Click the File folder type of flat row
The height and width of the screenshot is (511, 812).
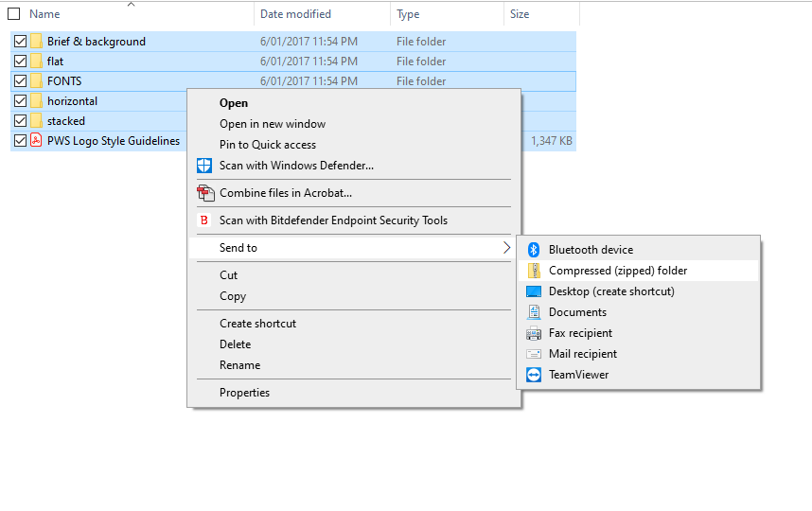click(421, 62)
